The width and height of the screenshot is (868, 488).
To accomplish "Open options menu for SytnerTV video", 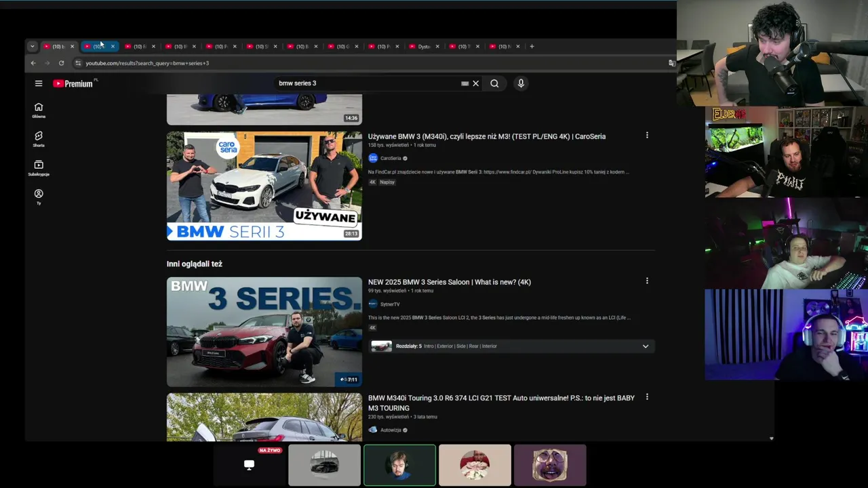I will (647, 281).
